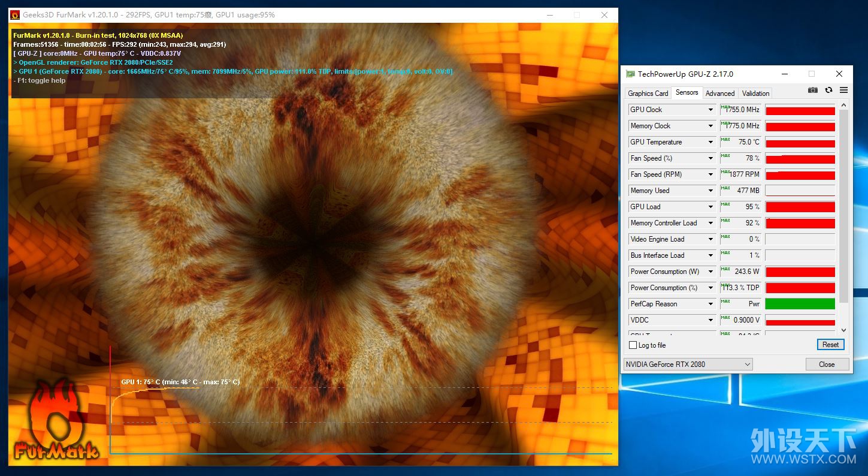Open the NVIDIA GeForce RTX 2080 selector
Screen dimensions: 868x476
688,364
